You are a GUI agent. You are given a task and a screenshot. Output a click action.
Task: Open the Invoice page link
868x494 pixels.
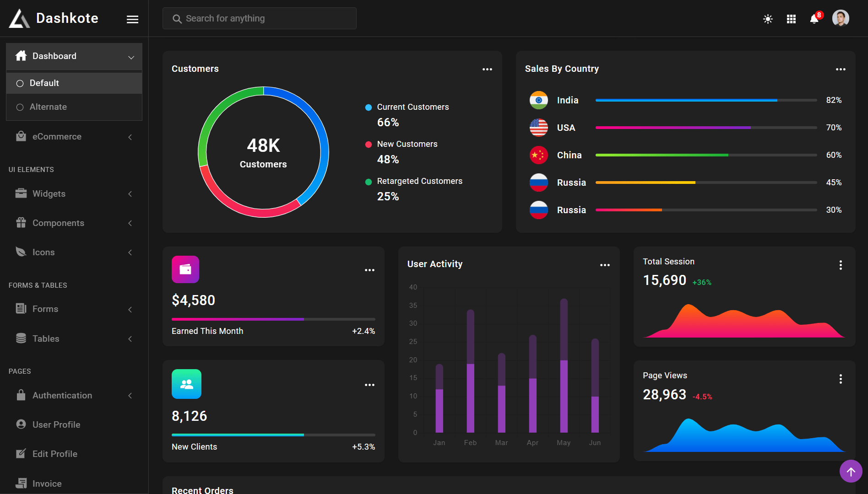[47, 483]
